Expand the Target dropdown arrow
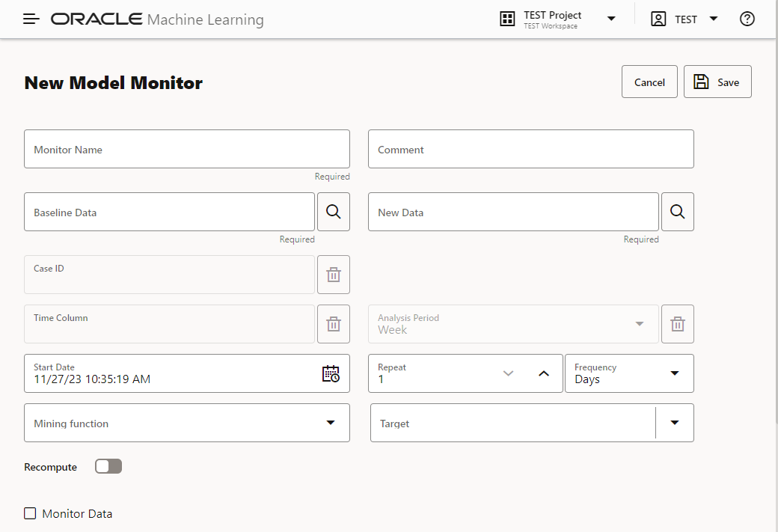Screen dimensions: 778x532 coord(675,424)
